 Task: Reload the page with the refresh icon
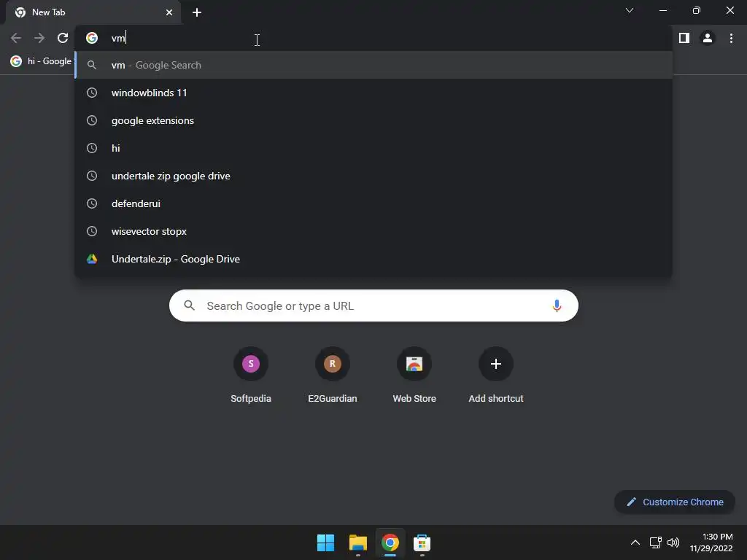point(63,38)
